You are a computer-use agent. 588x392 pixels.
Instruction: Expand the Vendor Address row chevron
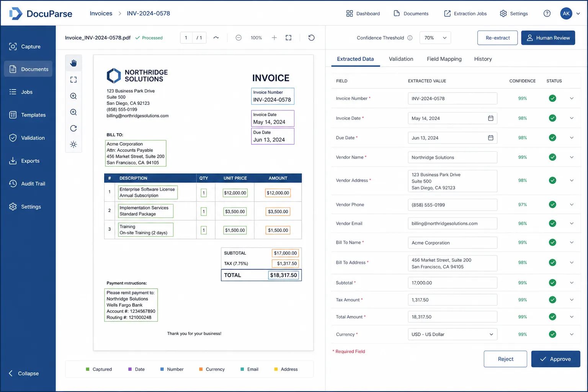pyautogui.click(x=572, y=180)
